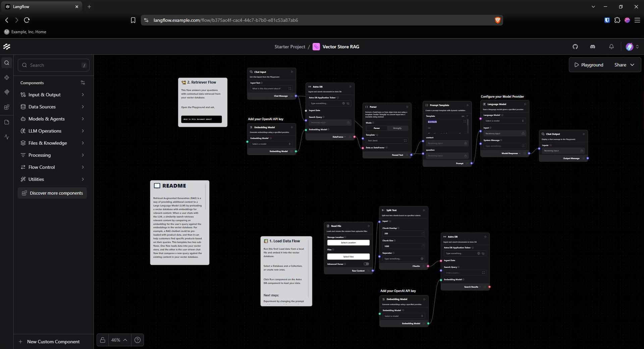Expand the LLM Operations category
644x349 pixels.
[x=52, y=131]
